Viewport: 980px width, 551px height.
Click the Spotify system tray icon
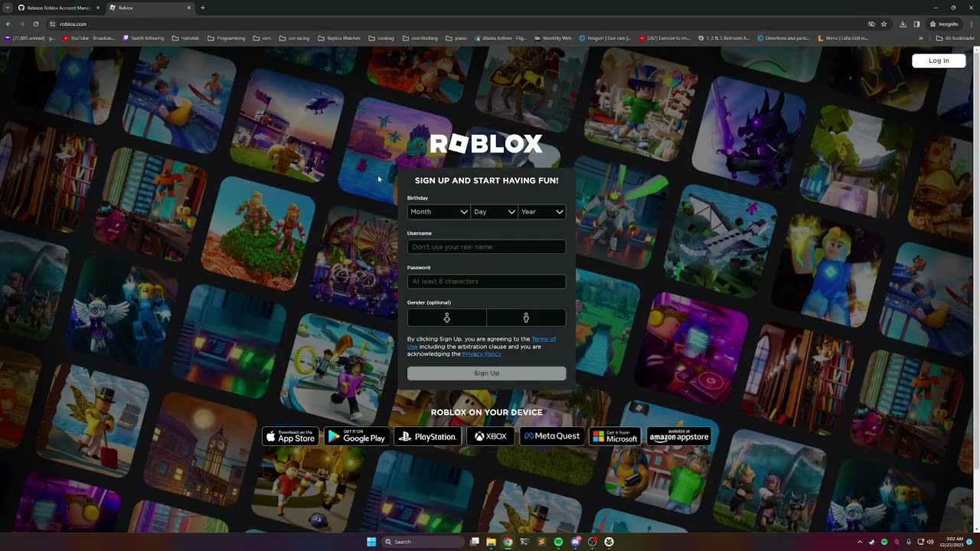click(884, 542)
